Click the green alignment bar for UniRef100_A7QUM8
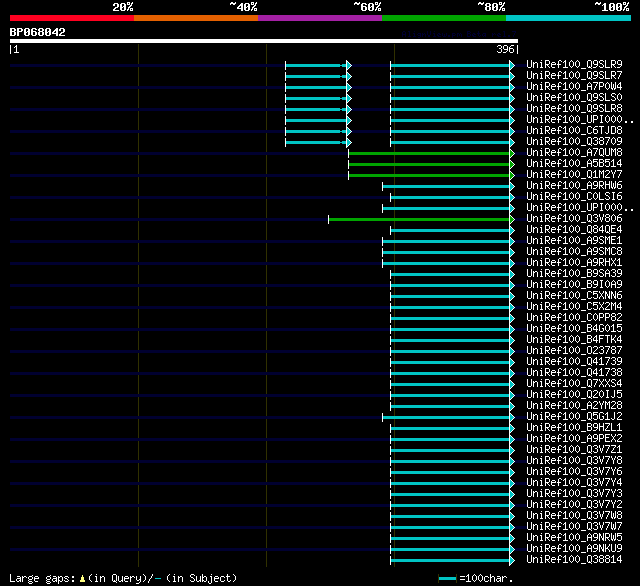The width and height of the screenshot is (640, 586). click(x=431, y=153)
